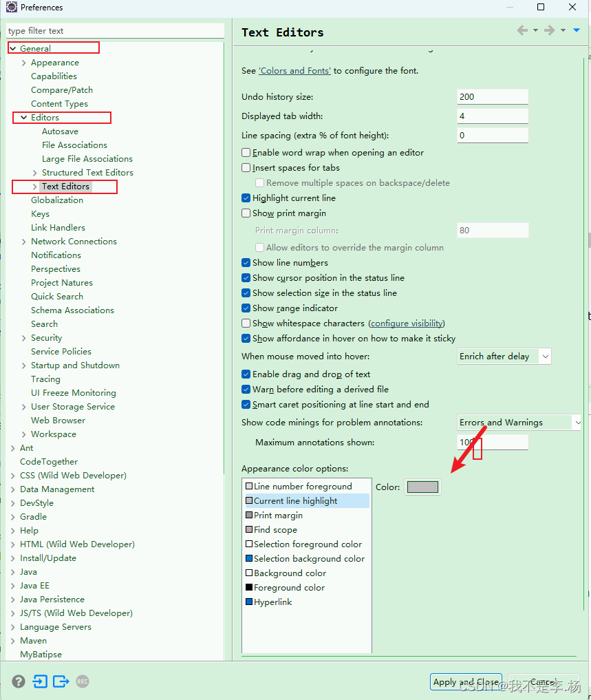Expand the Appearance tree node
591x700 pixels.
pos(24,63)
